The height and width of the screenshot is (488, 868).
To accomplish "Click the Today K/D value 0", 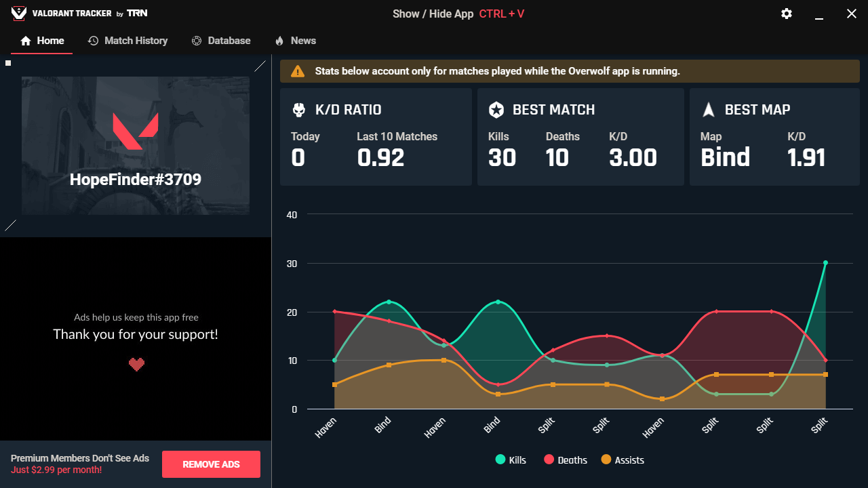I will point(298,158).
